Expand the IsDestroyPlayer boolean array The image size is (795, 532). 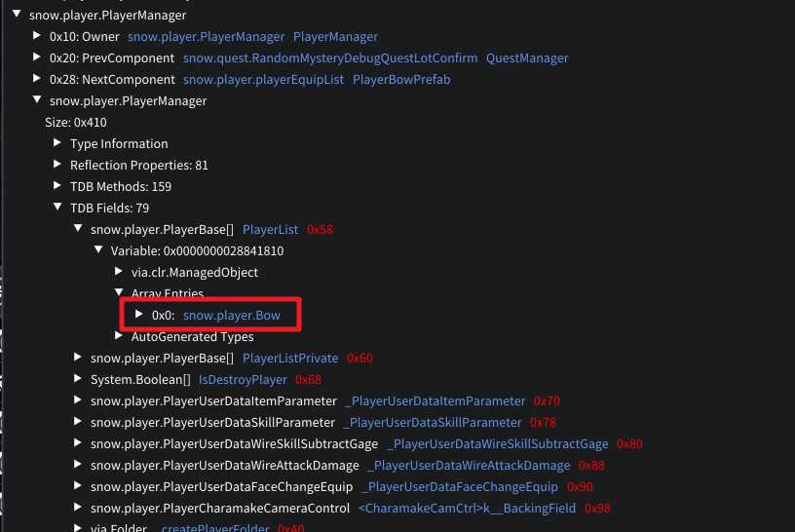click(x=79, y=379)
